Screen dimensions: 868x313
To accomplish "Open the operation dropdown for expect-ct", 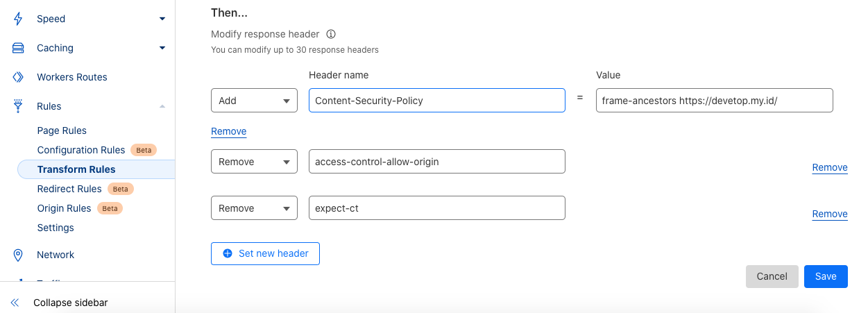I will [x=254, y=208].
